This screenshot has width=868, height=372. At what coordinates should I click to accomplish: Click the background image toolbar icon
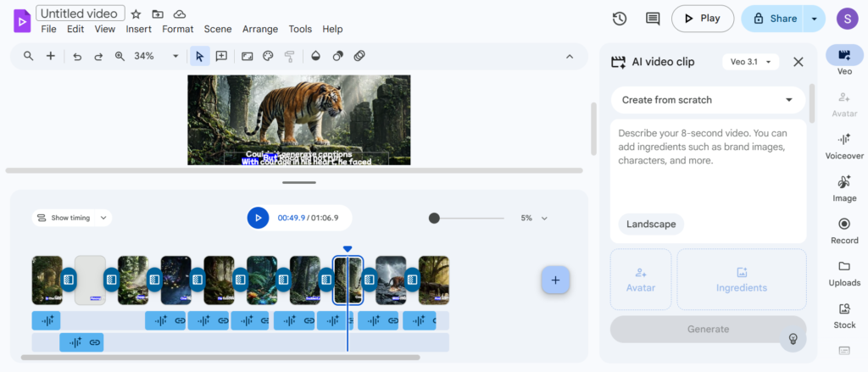click(x=248, y=56)
